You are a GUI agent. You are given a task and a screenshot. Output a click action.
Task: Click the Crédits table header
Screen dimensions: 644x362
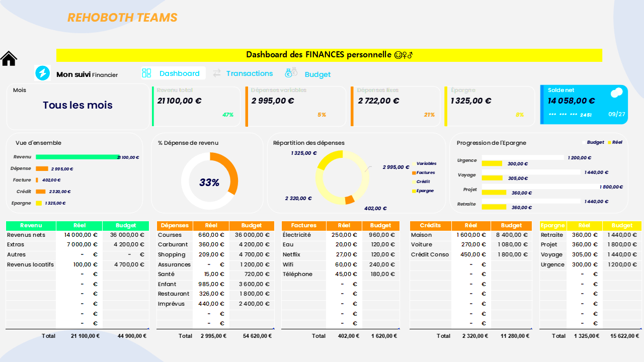[431, 226]
